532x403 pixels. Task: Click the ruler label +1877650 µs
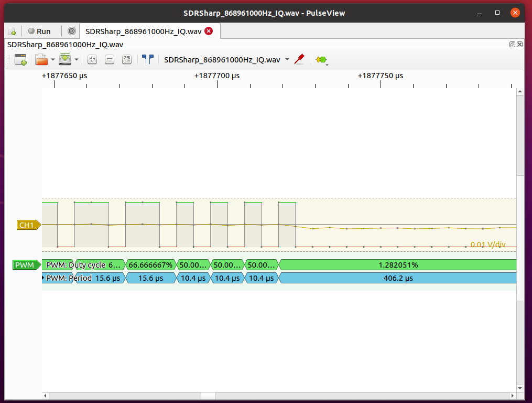pyautogui.click(x=64, y=76)
